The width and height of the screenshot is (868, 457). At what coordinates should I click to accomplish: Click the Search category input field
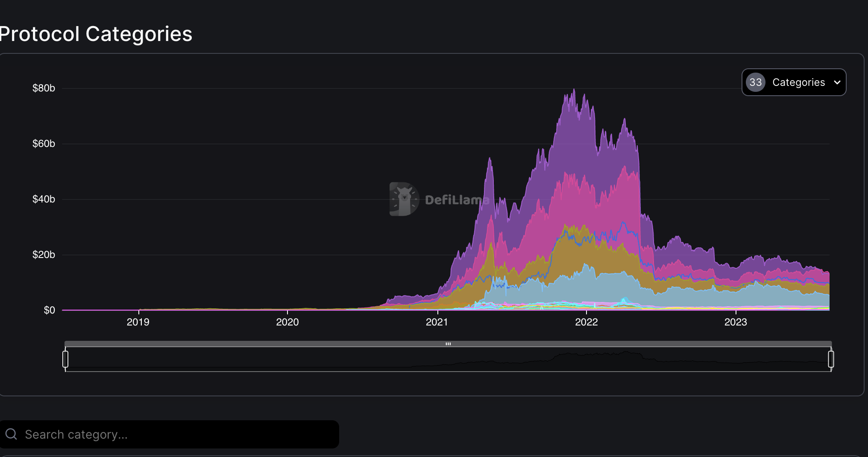pyautogui.click(x=169, y=434)
